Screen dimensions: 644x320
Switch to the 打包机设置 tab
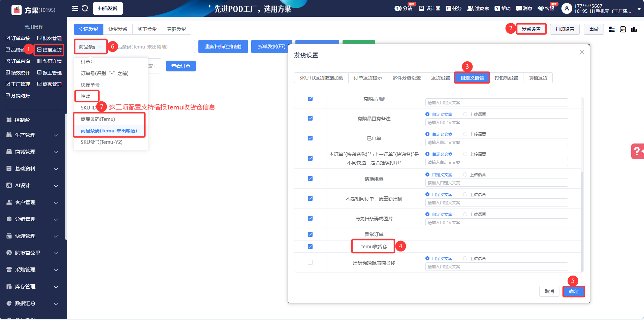point(506,78)
